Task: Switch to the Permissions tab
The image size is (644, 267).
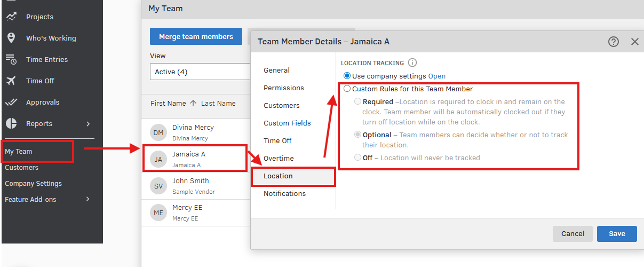Action: coord(284,88)
